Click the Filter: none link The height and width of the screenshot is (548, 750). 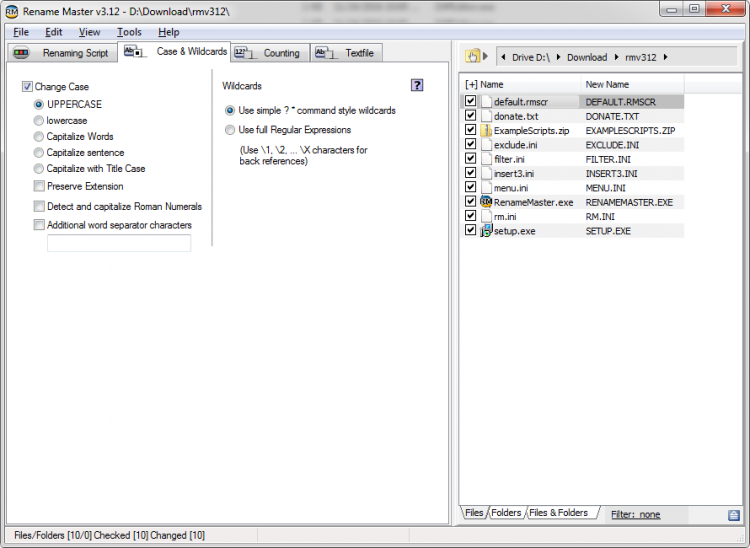(x=636, y=515)
